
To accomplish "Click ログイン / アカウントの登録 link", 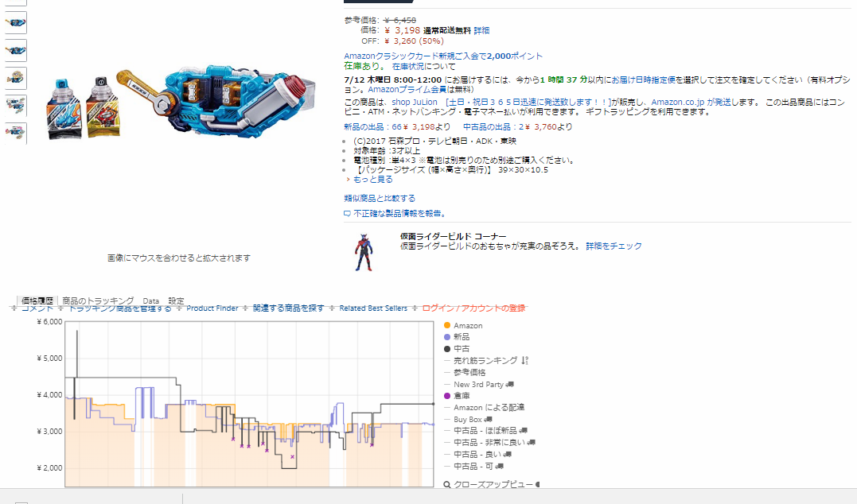I will pyautogui.click(x=473, y=308).
